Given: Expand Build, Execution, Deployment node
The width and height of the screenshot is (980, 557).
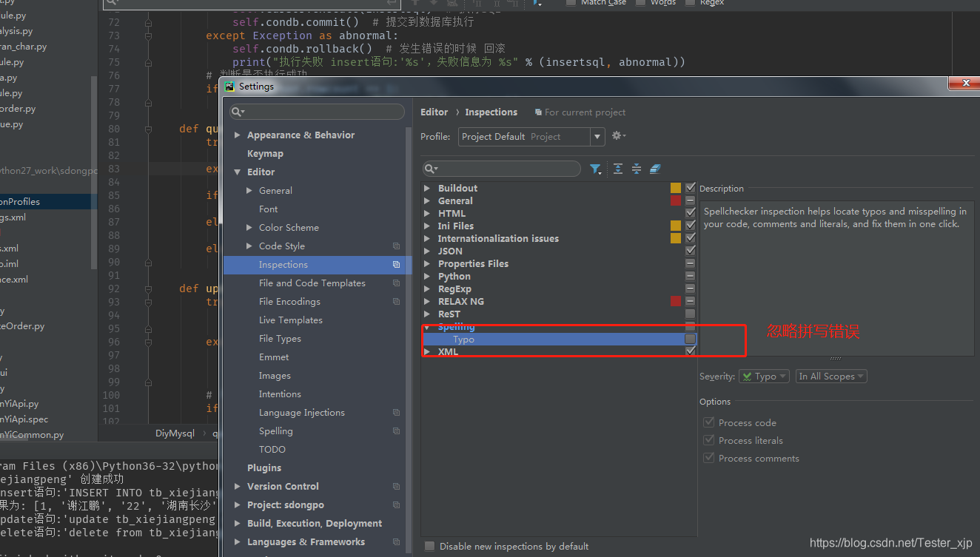Looking at the screenshot, I should (x=238, y=524).
